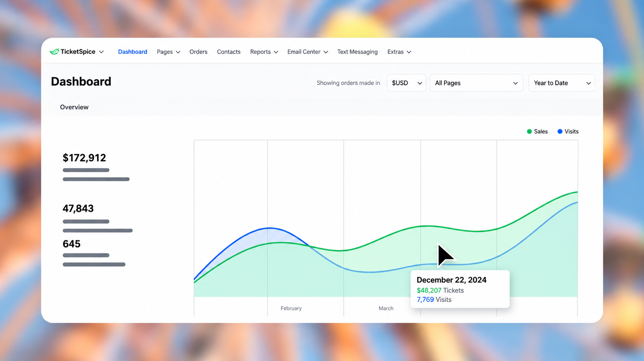Click the Visits legend label
Screen dimensions: 644x361
coord(571,131)
